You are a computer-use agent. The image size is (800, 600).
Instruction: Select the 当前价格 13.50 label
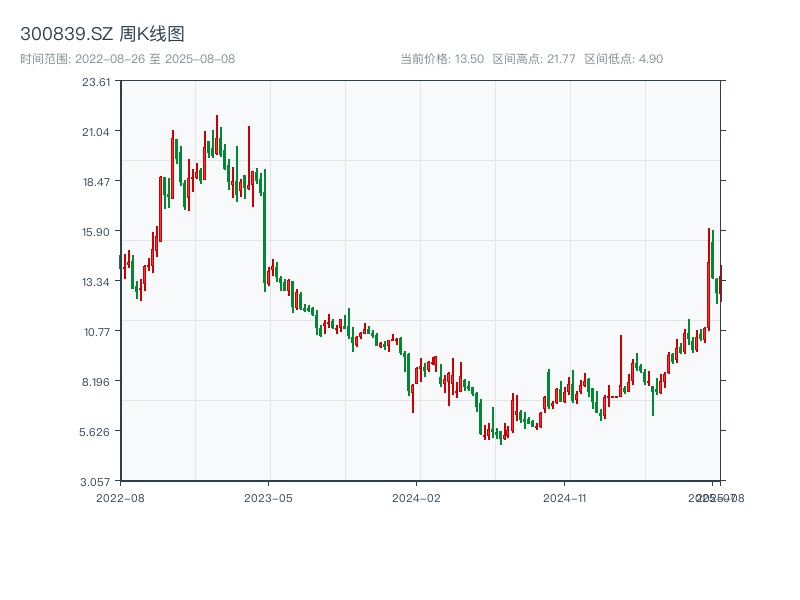(x=442, y=59)
